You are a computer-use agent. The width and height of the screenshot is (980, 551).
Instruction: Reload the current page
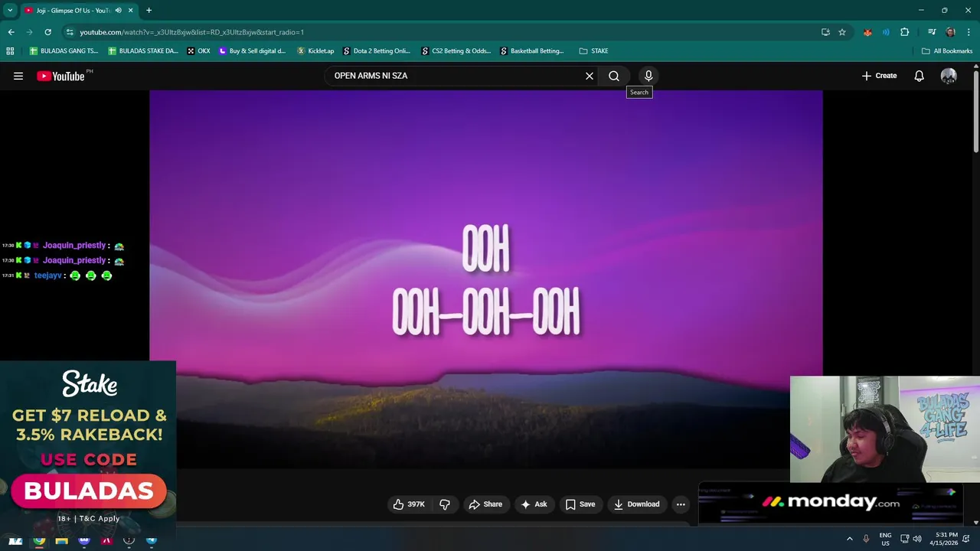tap(47, 32)
